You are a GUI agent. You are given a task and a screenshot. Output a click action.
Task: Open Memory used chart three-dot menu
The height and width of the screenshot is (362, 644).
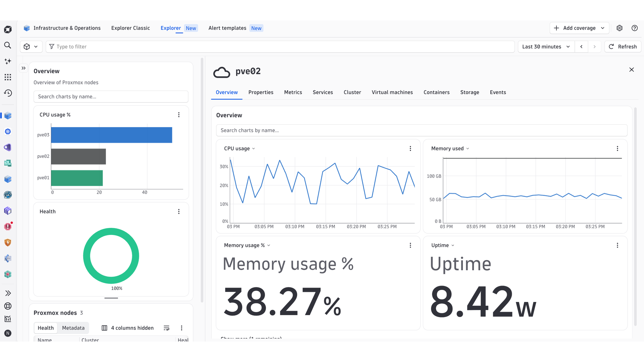pos(618,148)
